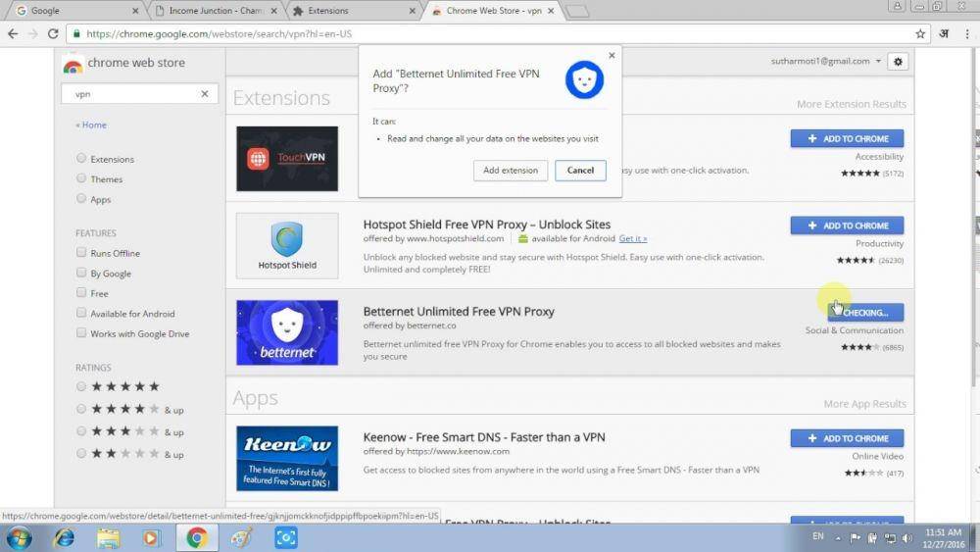980x552 pixels.
Task: Reload the page with refresh icon
Action: click(x=53, y=33)
